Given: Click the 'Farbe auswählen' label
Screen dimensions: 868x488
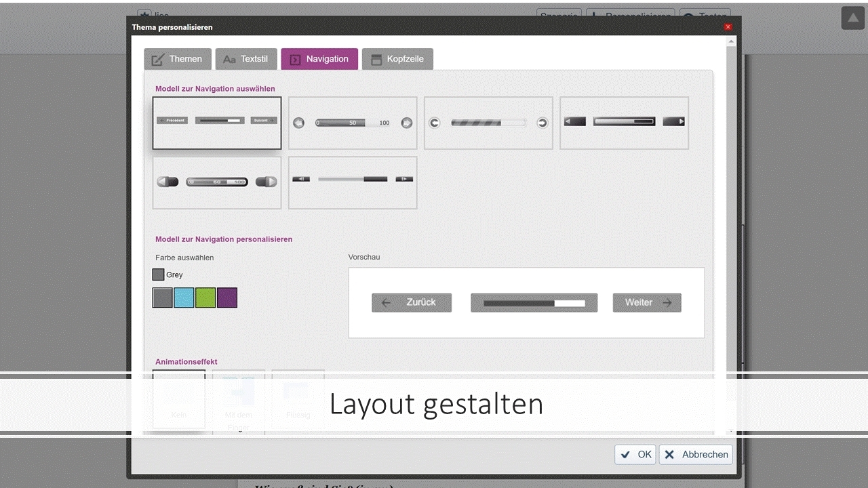Looking at the screenshot, I should [184, 258].
